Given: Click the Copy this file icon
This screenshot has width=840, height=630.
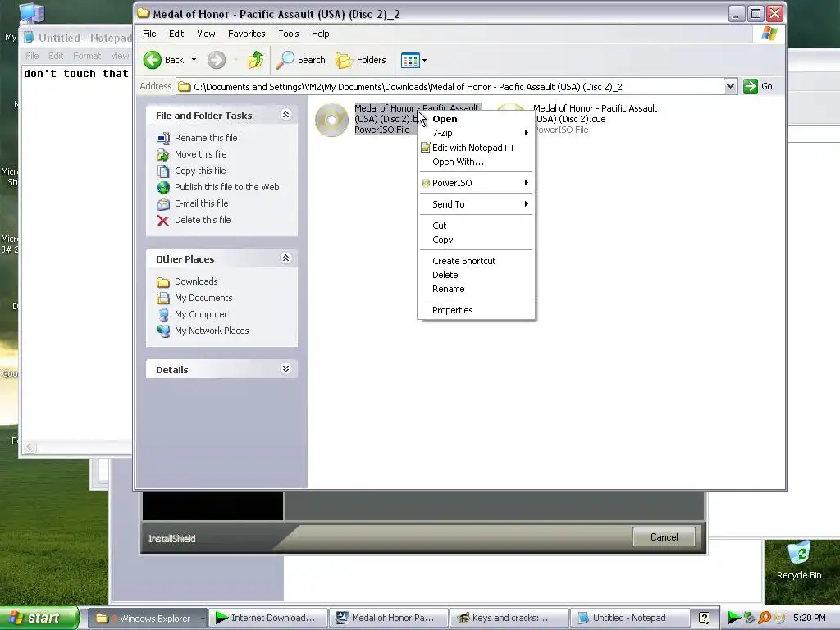Looking at the screenshot, I should [163, 171].
